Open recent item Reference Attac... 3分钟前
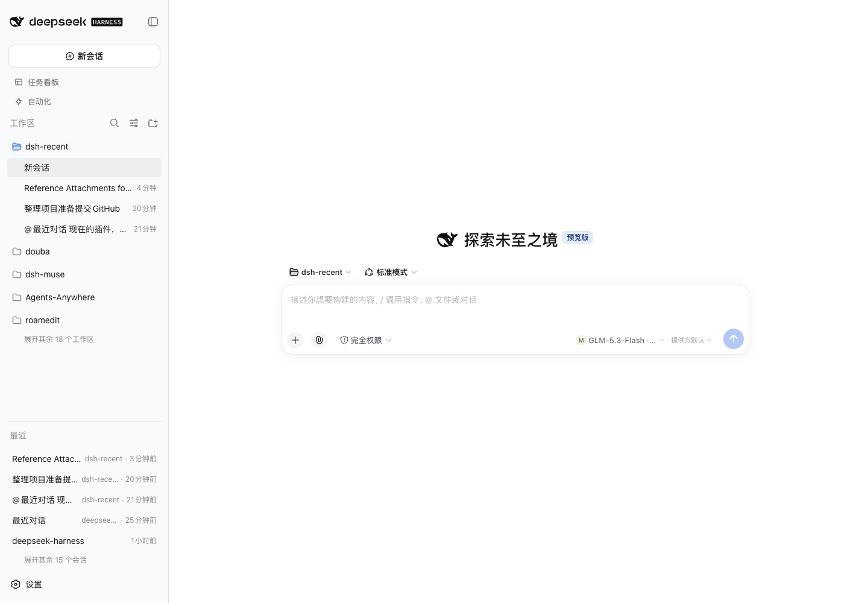868x603 pixels. pyautogui.click(x=84, y=459)
